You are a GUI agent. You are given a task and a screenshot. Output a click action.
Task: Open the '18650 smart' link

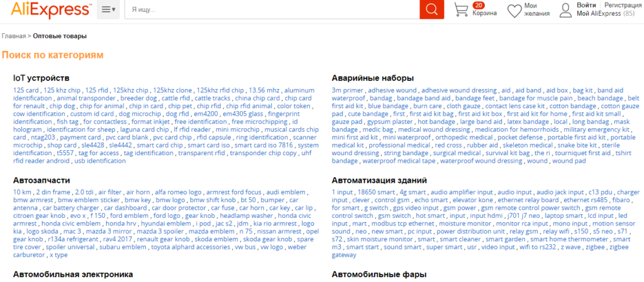(376, 192)
